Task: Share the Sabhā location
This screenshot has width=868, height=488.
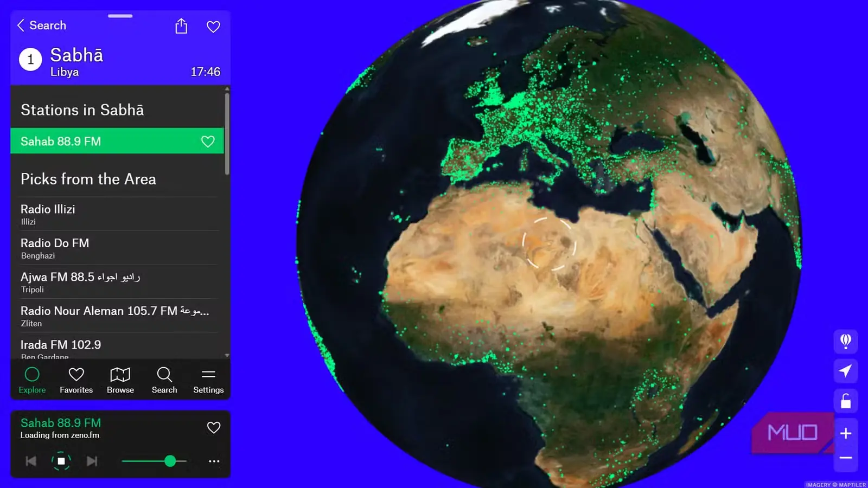Action: (x=181, y=26)
